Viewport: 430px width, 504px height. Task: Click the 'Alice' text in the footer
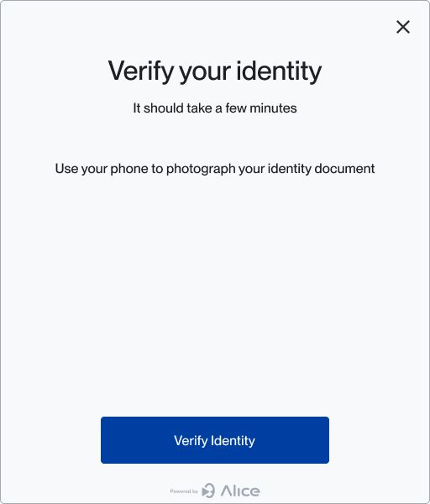pos(240,491)
